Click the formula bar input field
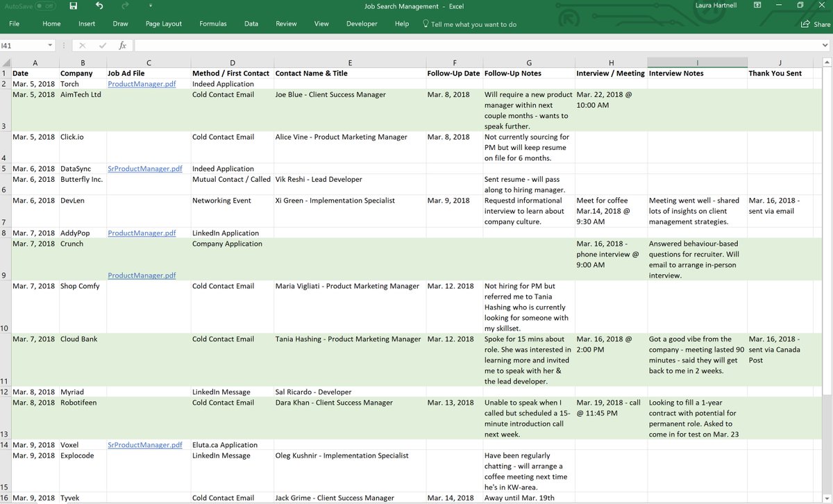 pos(482,45)
